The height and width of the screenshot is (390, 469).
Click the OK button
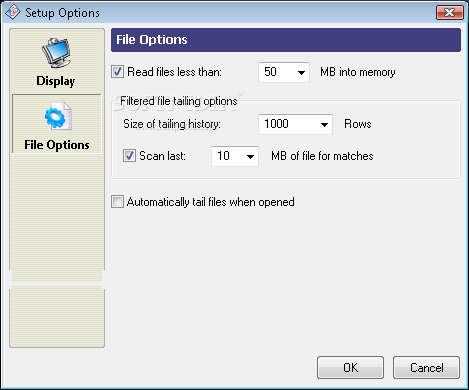click(350, 367)
